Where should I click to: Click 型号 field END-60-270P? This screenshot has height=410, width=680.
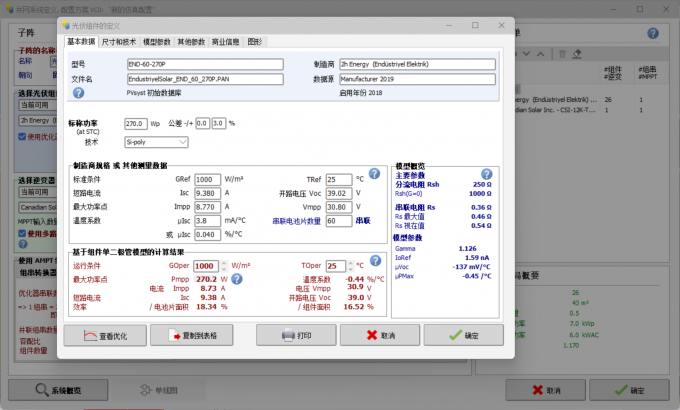(x=205, y=64)
